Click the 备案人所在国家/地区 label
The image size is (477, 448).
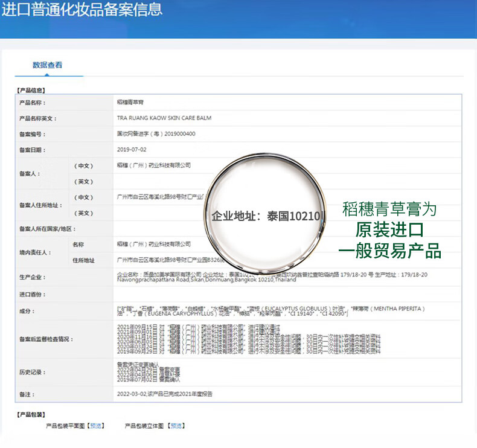point(47,229)
